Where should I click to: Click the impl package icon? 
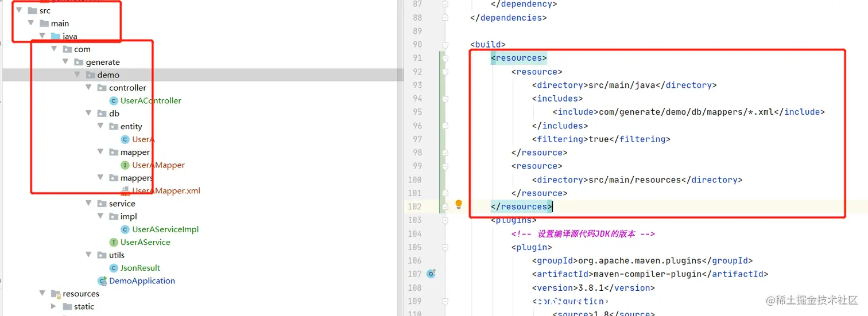113,216
